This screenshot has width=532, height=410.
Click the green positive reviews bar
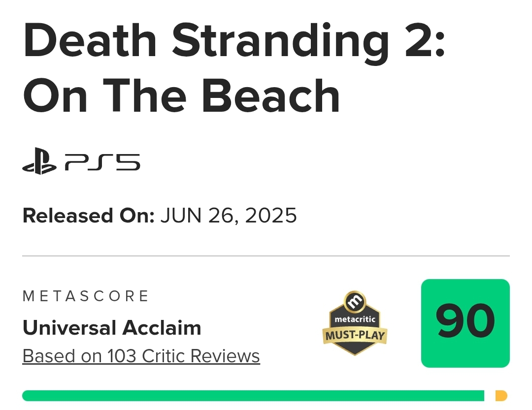(x=253, y=396)
